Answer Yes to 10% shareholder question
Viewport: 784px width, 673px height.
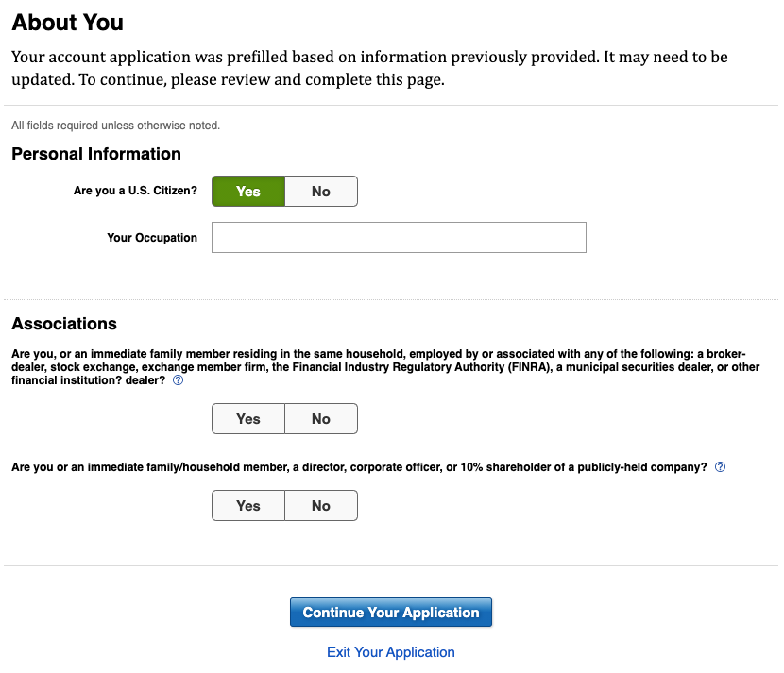(x=248, y=506)
